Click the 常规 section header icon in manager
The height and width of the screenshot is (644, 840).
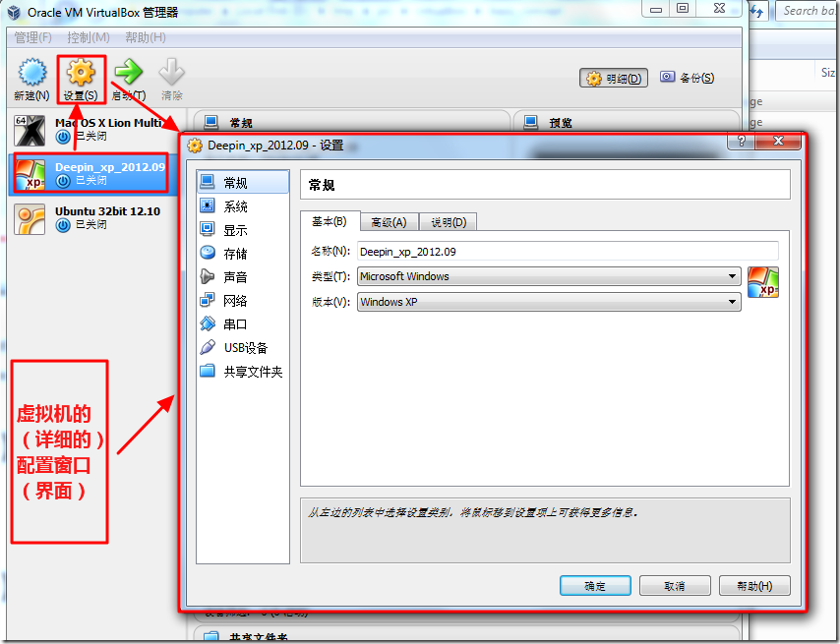(x=211, y=122)
